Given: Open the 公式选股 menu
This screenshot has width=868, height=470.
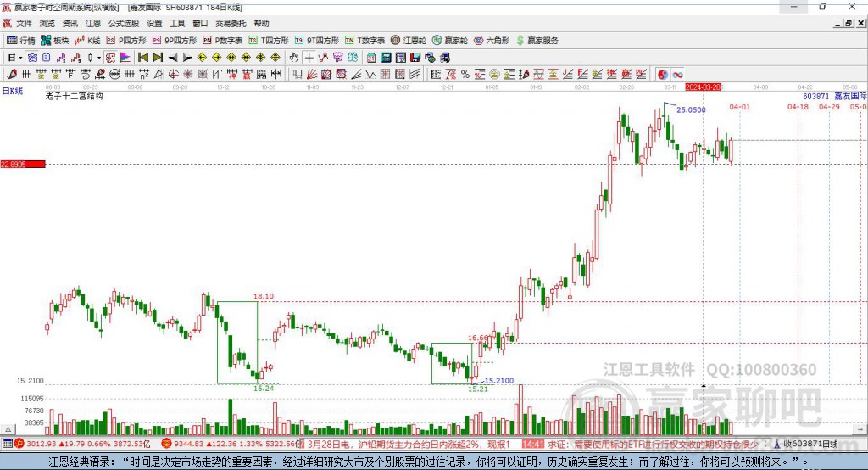Looking at the screenshot, I should (124, 23).
